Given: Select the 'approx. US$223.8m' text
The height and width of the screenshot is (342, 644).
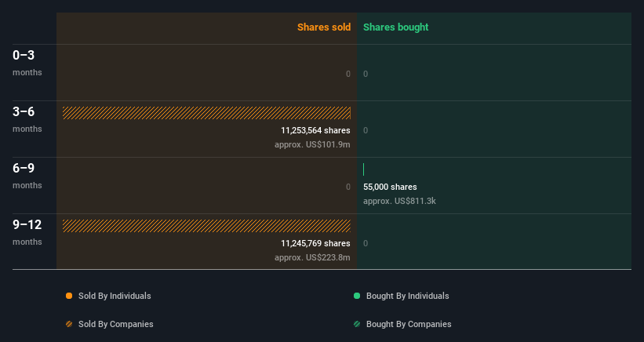Looking at the screenshot, I should pos(312,257).
